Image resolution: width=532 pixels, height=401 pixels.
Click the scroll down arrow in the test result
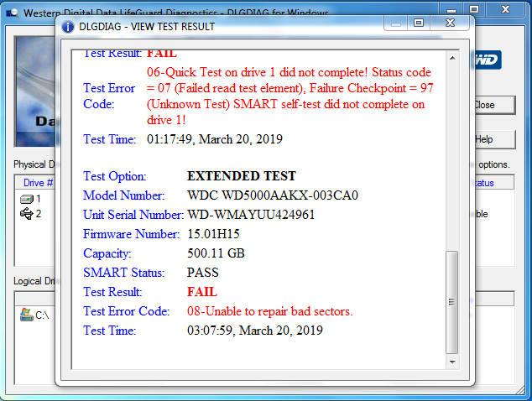click(x=452, y=362)
